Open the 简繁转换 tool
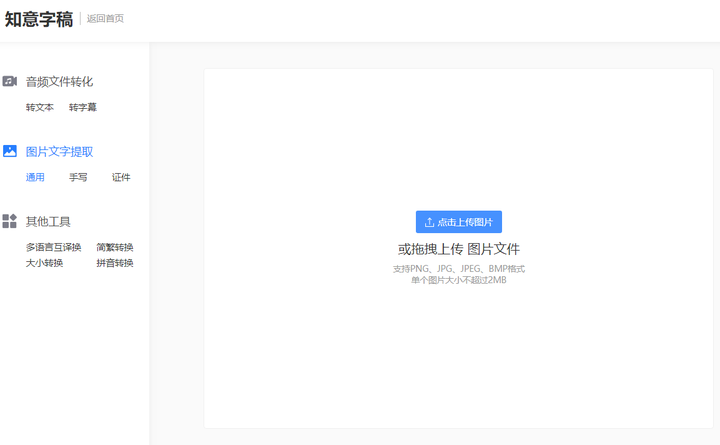This screenshot has height=445, width=720. coord(115,247)
